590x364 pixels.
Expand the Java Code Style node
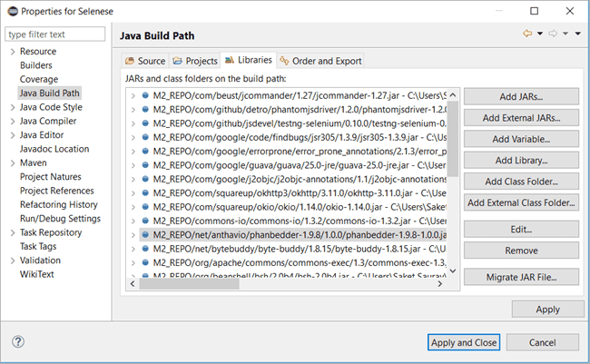tap(12, 106)
